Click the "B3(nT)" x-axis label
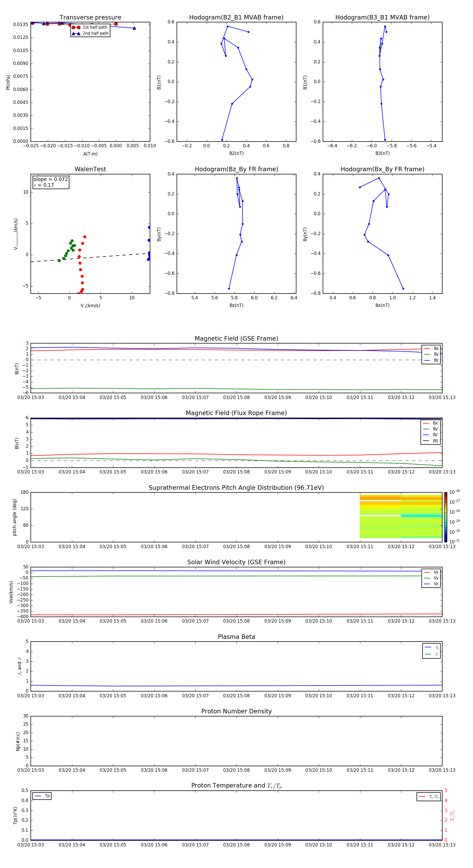 382,153
